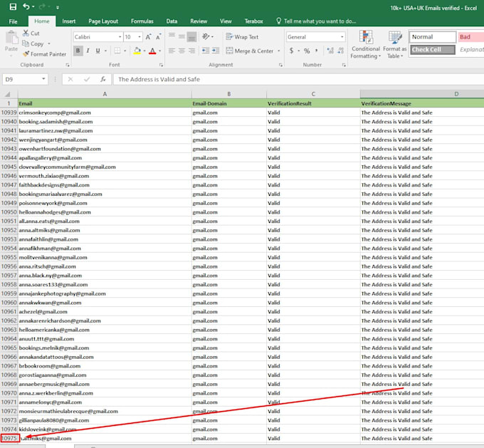Click the Copy command
This screenshot has width=484, height=448.
pyautogui.click(x=33, y=43)
